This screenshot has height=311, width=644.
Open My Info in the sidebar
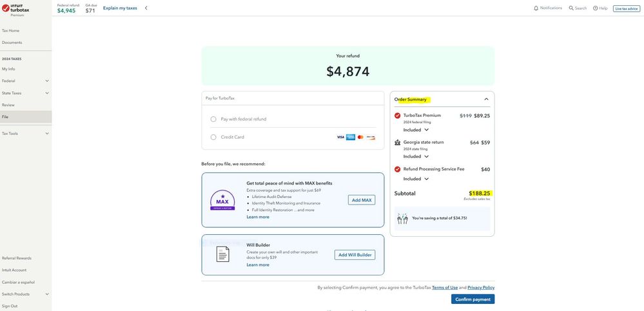[x=8, y=69]
